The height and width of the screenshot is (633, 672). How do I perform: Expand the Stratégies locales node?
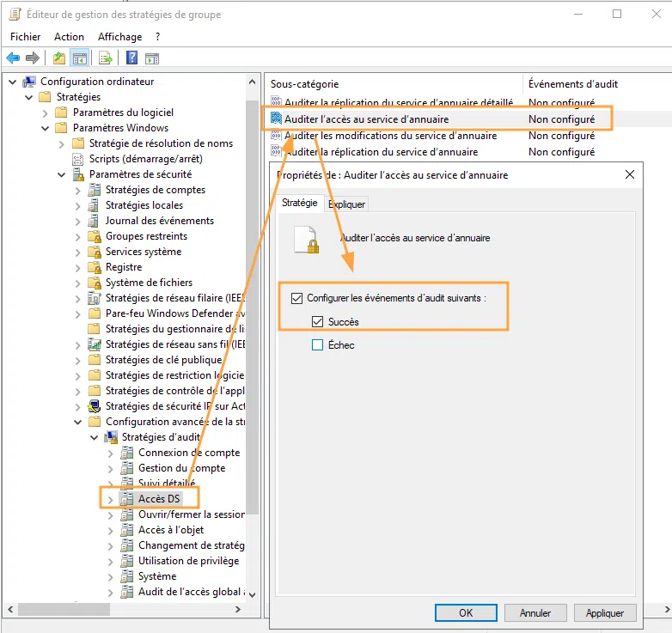tap(77, 206)
